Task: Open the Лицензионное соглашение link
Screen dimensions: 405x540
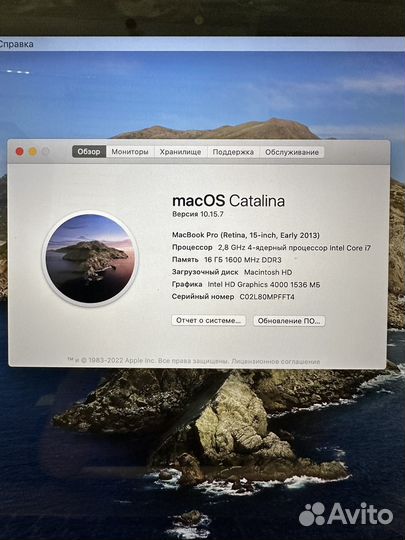Action: (276, 361)
